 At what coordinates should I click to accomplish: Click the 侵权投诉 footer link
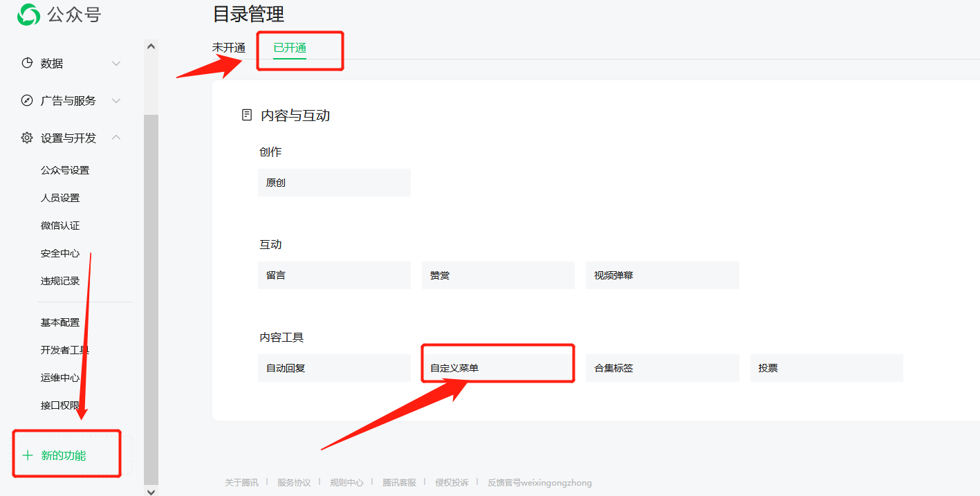pyautogui.click(x=452, y=483)
